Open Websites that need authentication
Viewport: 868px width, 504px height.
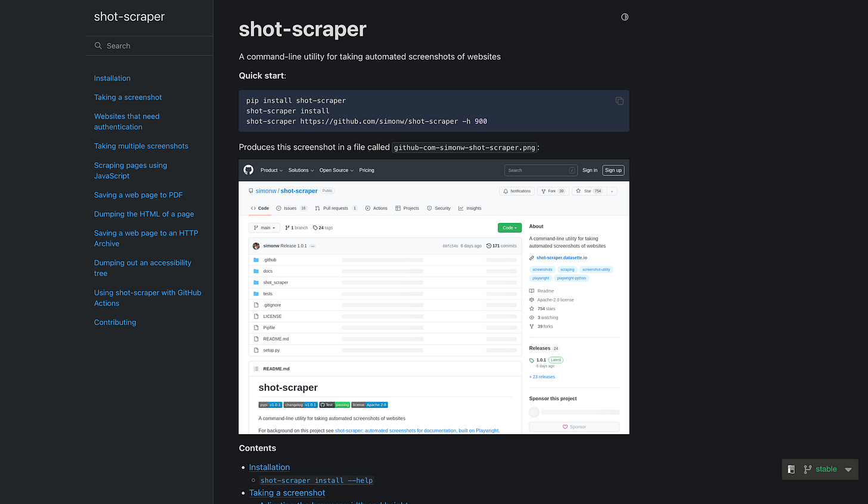(126, 122)
